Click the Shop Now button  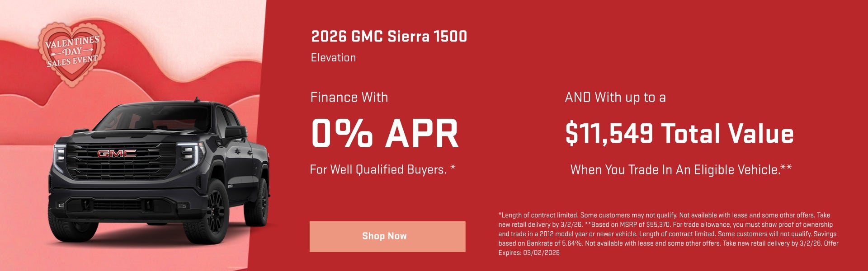point(387,236)
